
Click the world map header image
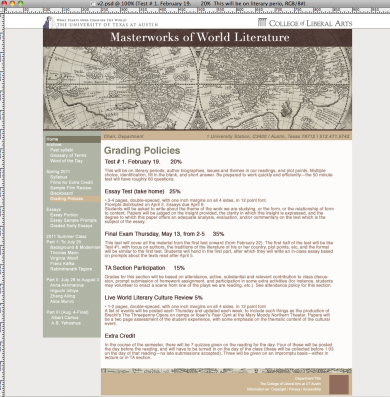pyautogui.click(x=197, y=88)
